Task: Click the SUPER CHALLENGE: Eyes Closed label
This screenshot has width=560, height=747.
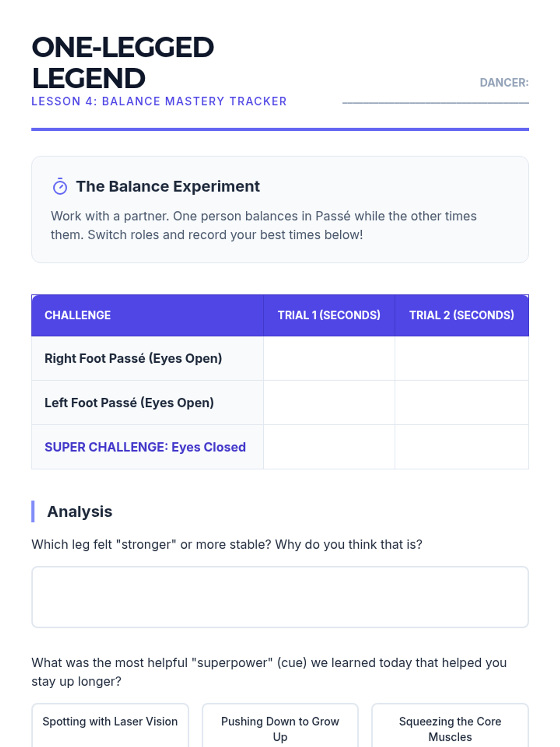Action: [145, 447]
